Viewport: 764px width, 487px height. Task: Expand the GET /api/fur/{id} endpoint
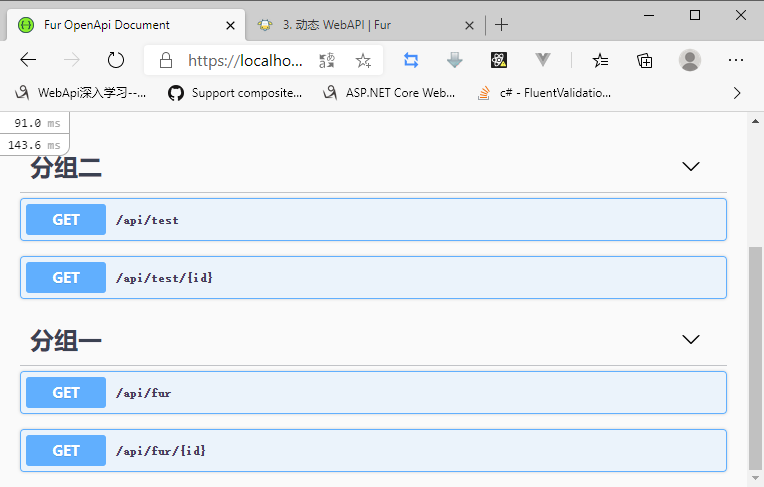(x=373, y=451)
